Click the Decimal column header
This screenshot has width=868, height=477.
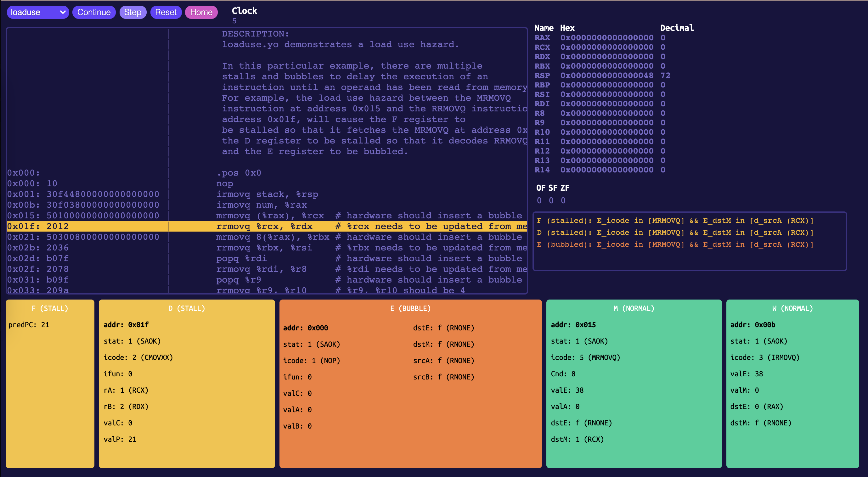click(677, 28)
